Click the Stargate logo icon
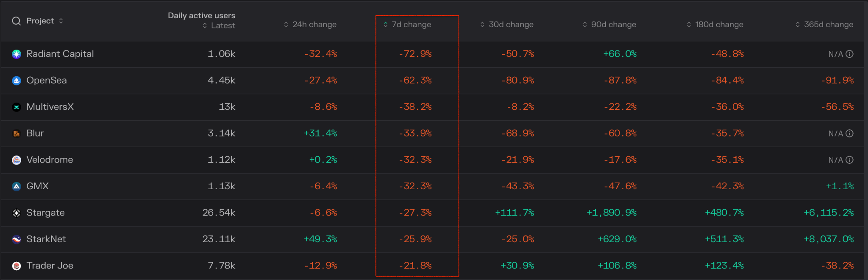 17,213
